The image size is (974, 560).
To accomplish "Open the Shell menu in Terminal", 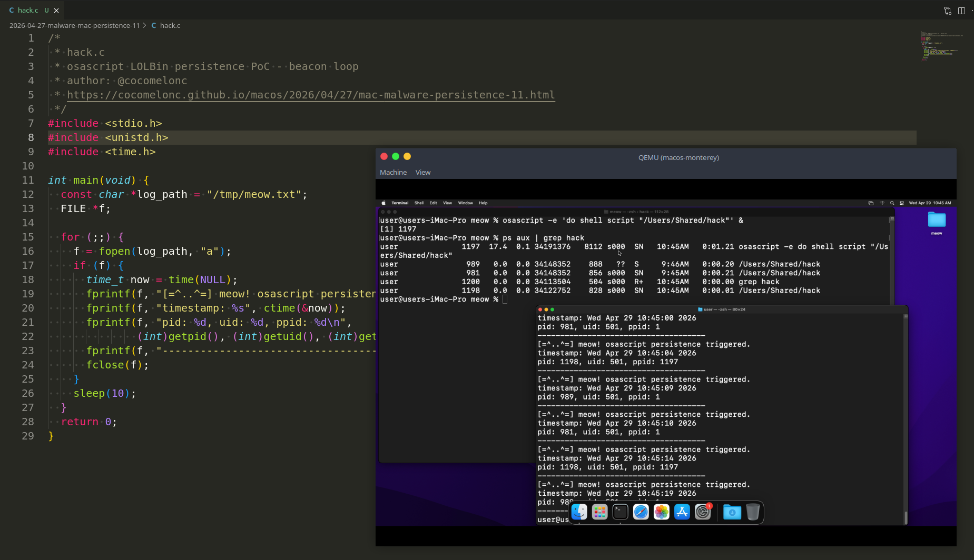I will (419, 203).
